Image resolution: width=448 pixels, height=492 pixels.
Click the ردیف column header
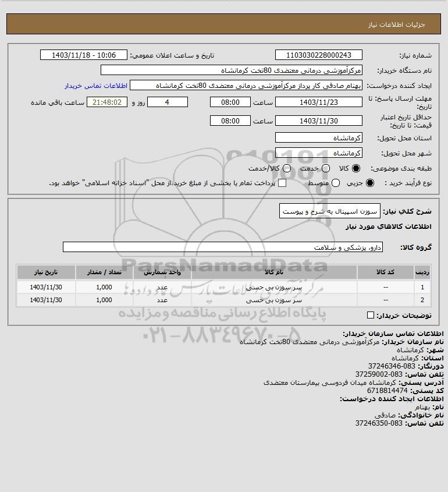tap(422, 272)
